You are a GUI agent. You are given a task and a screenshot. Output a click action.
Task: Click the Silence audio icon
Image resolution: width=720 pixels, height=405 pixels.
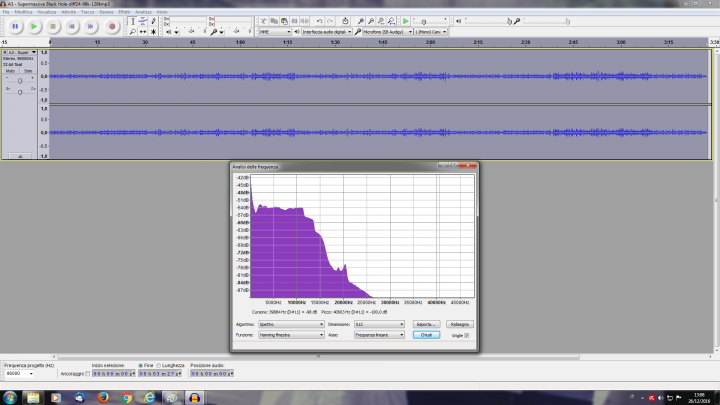point(304,21)
